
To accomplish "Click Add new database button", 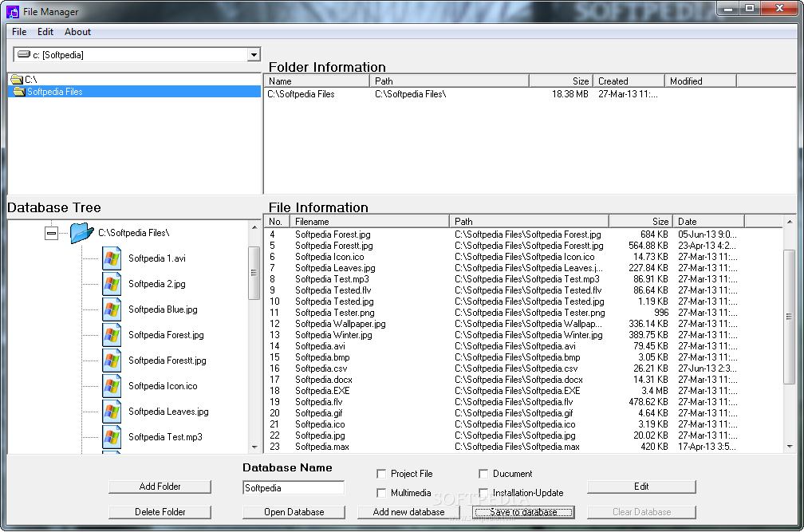I will [408, 512].
